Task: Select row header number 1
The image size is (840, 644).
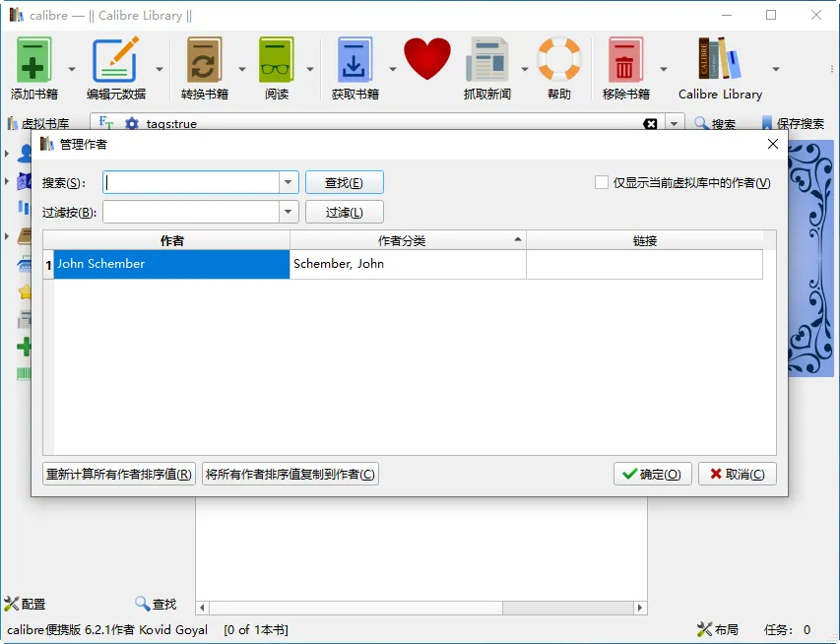Action: coord(48,265)
